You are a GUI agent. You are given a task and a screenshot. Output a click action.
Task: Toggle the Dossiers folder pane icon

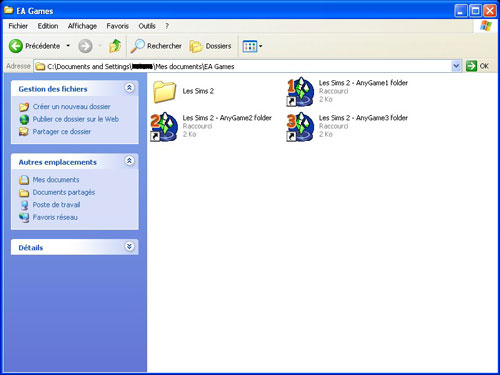(196, 46)
